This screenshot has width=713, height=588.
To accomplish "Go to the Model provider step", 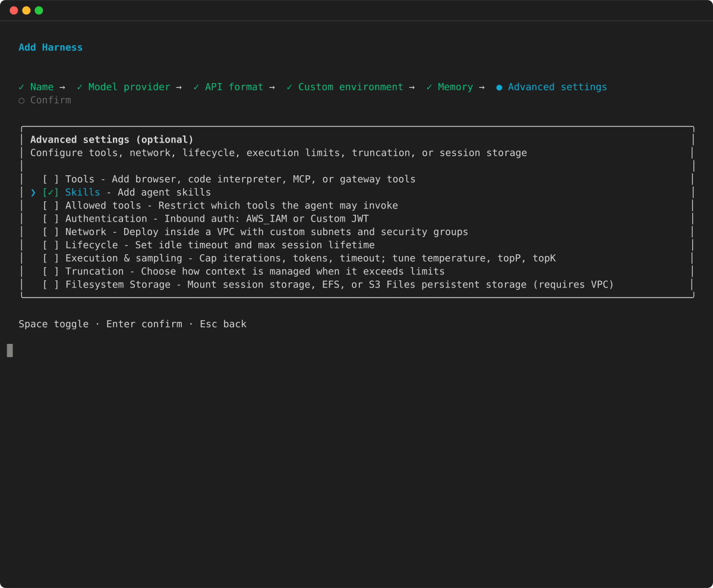I will [129, 87].
